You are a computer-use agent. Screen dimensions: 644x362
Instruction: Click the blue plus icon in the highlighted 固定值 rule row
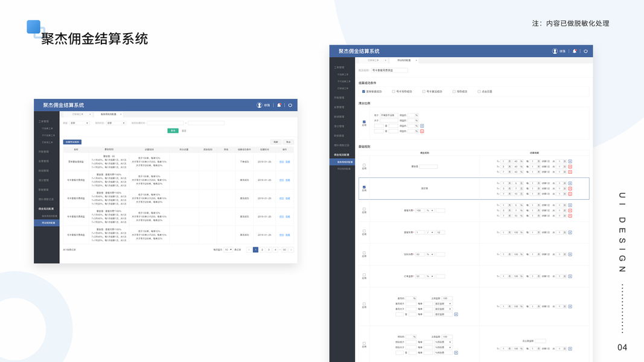click(570, 183)
